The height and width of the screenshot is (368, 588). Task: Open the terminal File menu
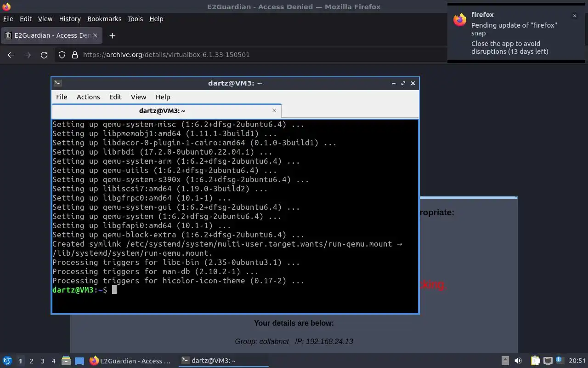(62, 97)
